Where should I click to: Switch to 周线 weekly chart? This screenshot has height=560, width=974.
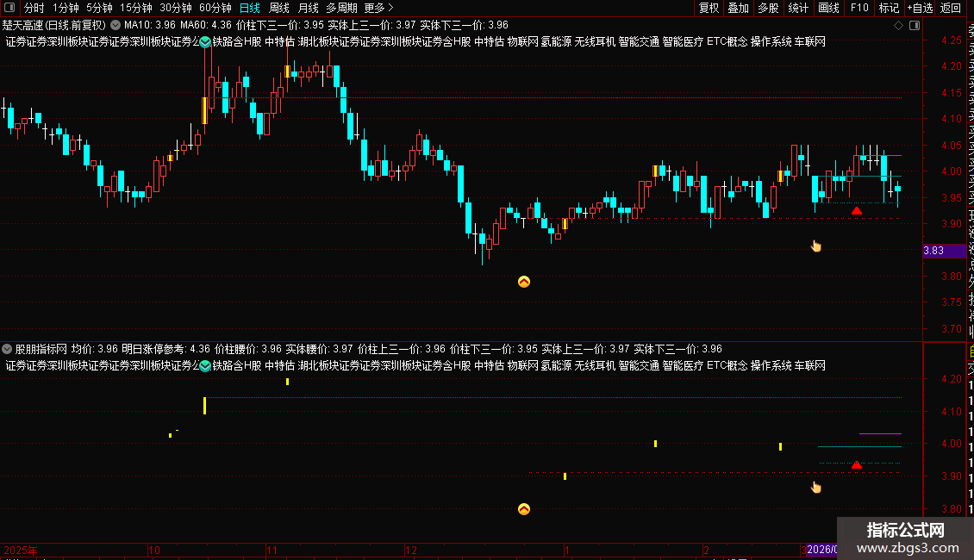[279, 8]
